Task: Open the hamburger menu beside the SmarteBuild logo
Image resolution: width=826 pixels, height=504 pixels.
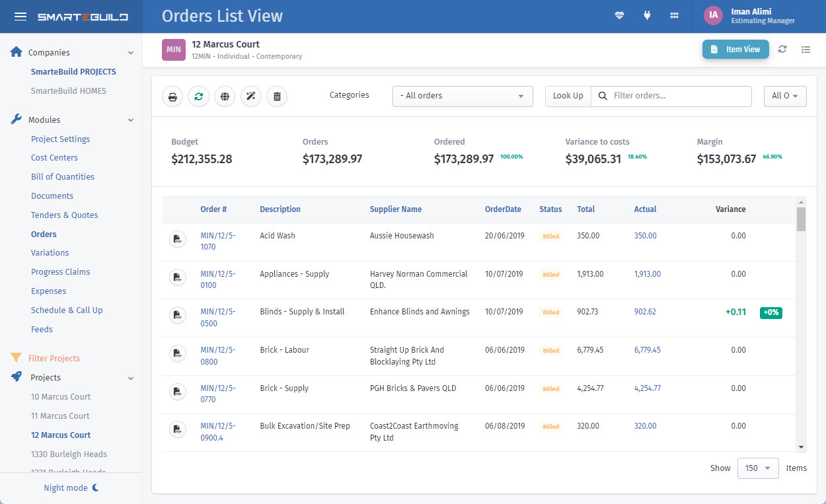Action: tap(20, 16)
